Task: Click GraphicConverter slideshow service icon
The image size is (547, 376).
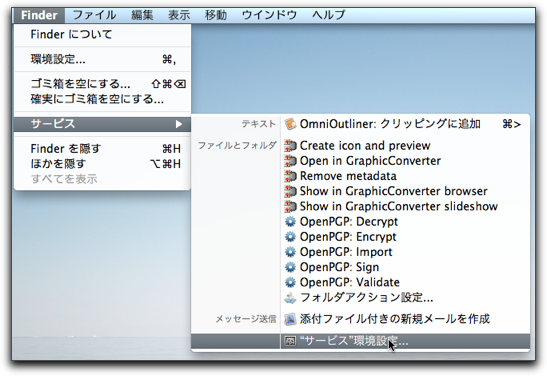Action: (x=290, y=206)
